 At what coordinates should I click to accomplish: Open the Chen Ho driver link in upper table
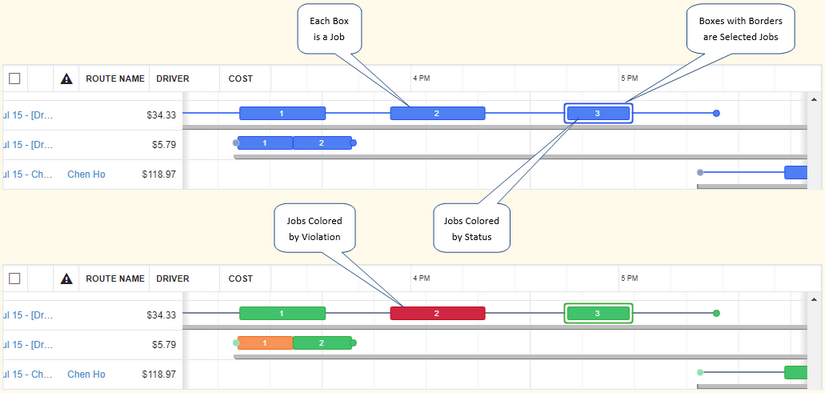pos(86,174)
